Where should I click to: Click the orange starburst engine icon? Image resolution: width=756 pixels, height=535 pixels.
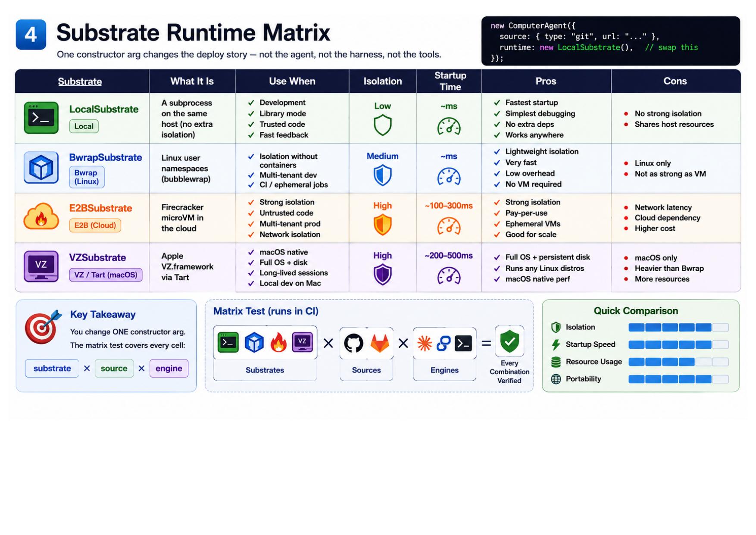pos(425,343)
